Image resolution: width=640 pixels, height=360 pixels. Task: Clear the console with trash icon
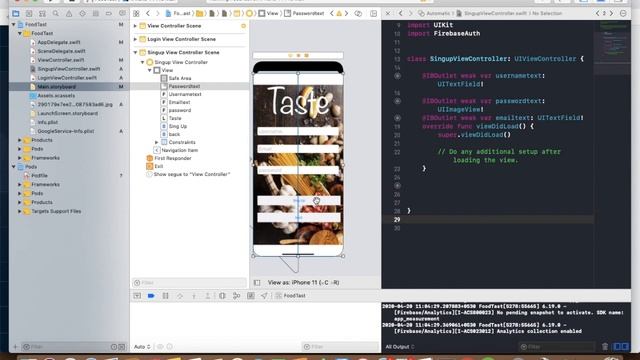tap(605, 347)
